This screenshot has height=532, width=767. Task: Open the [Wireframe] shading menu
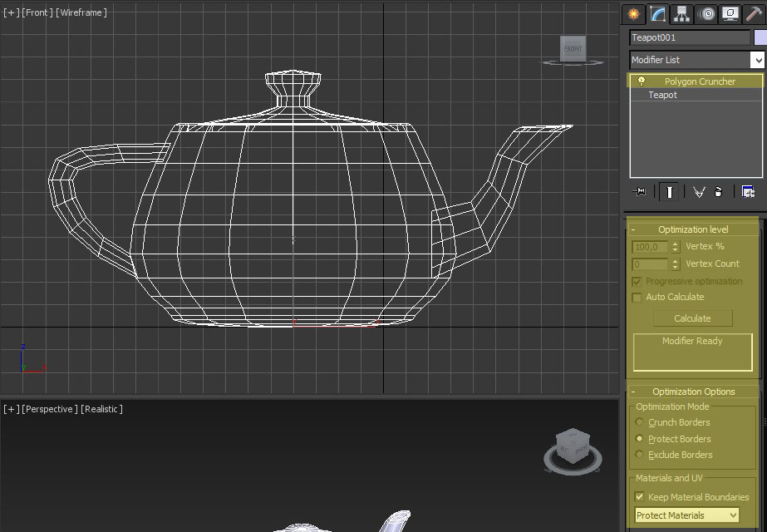click(81, 12)
